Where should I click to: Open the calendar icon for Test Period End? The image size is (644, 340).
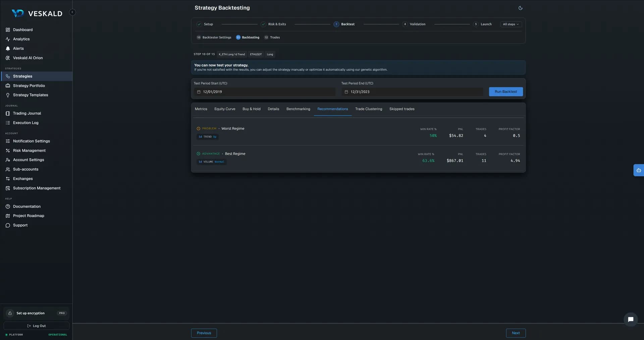click(346, 92)
